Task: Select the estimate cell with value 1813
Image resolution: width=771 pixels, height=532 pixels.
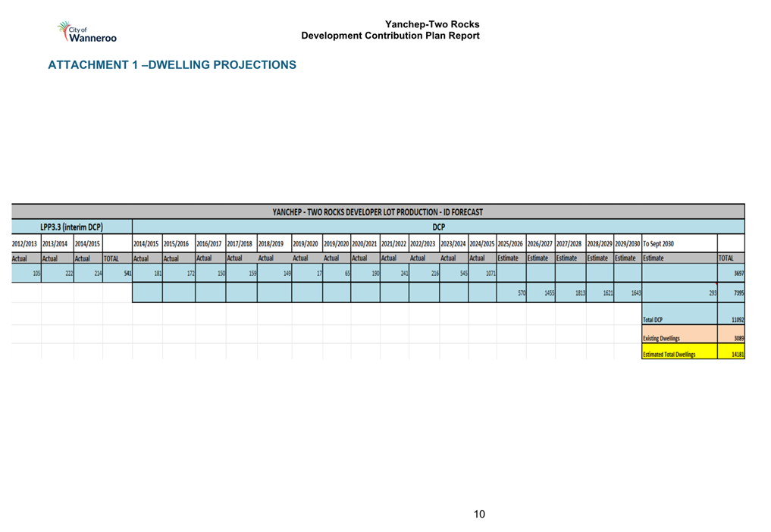Action: click(x=570, y=293)
